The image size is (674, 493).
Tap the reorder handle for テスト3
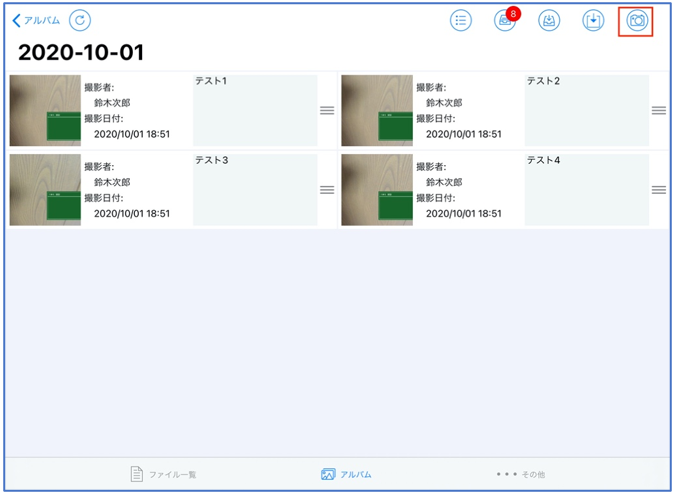coord(327,189)
